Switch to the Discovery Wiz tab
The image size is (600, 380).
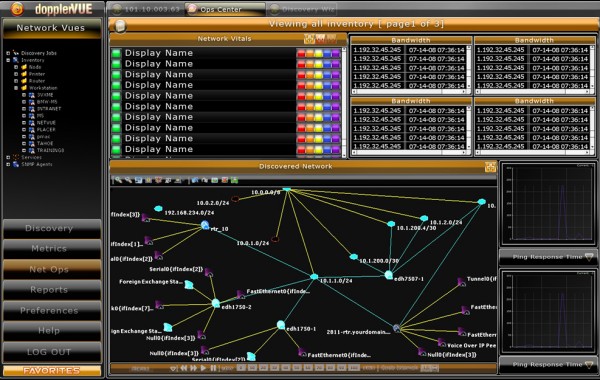[302, 9]
